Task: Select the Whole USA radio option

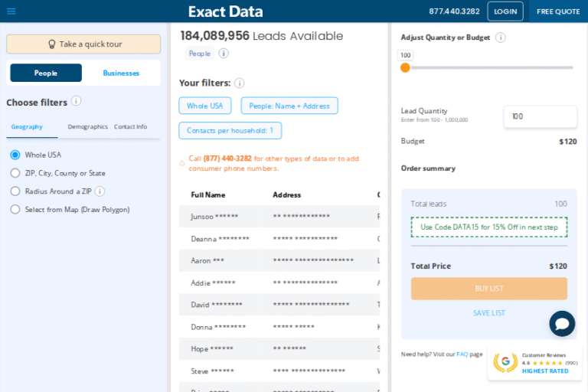Action: coord(15,155)
